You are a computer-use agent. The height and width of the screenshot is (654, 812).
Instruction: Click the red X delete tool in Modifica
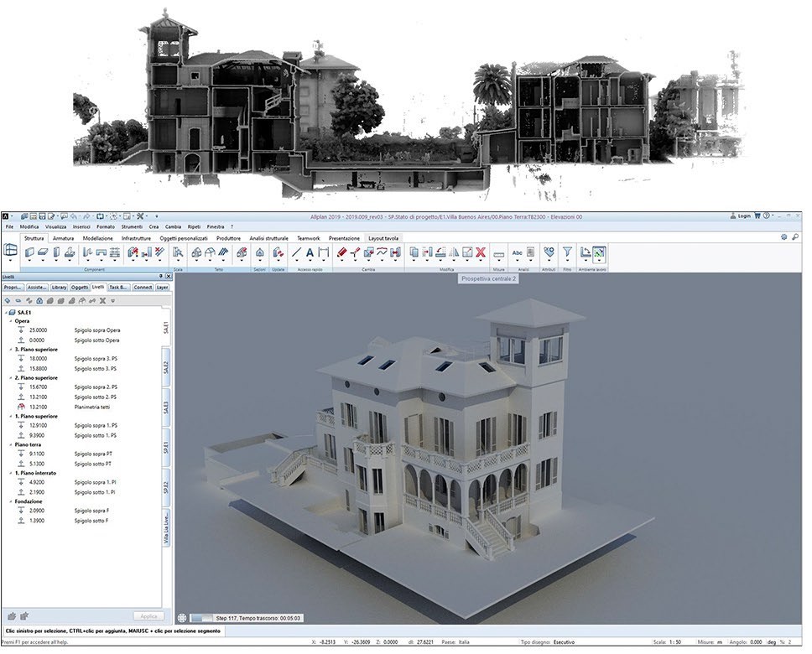click(481, 252)
